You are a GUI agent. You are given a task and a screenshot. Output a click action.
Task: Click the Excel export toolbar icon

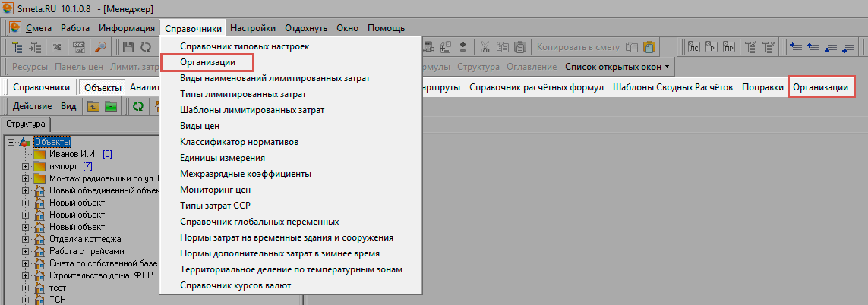56,48
